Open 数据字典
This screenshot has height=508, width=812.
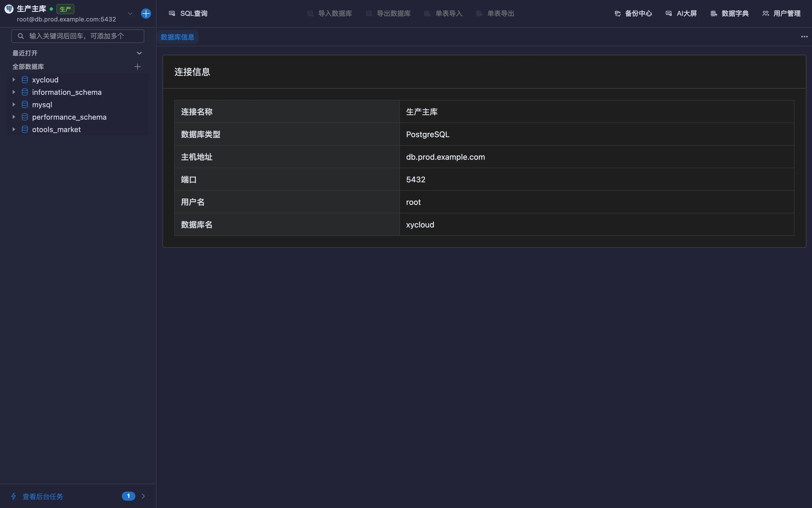tap(730, 14)
